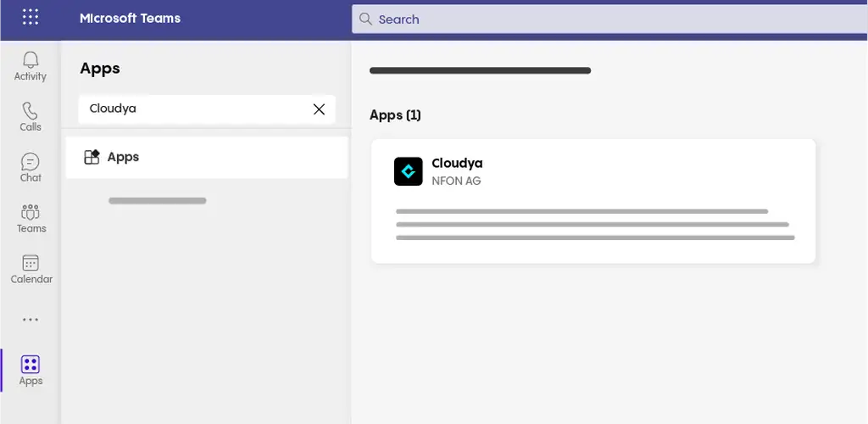The image size is (868, 424).
Task: Switch to the Teams section
Action: (x=31, y=218)
